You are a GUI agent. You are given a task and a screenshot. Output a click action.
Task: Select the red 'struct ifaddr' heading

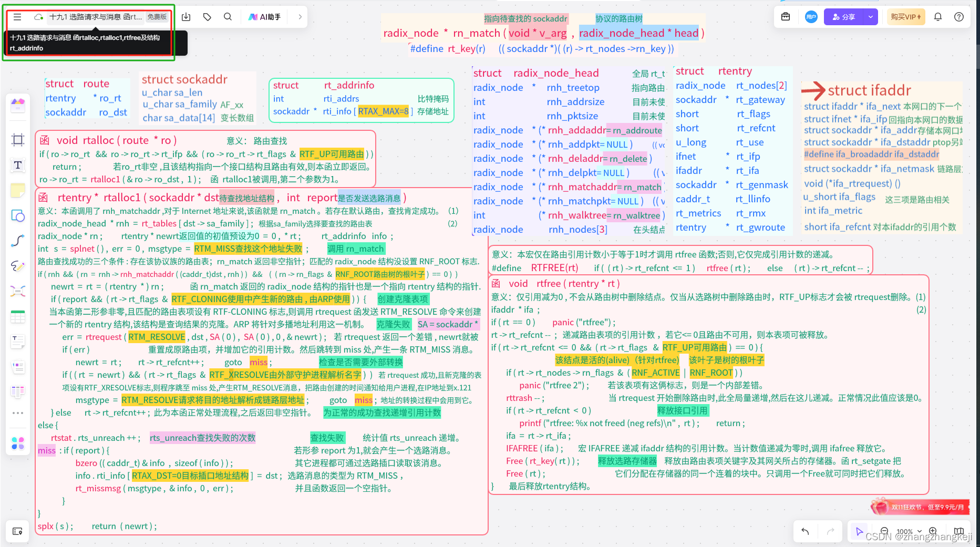(x=869, y=90)
